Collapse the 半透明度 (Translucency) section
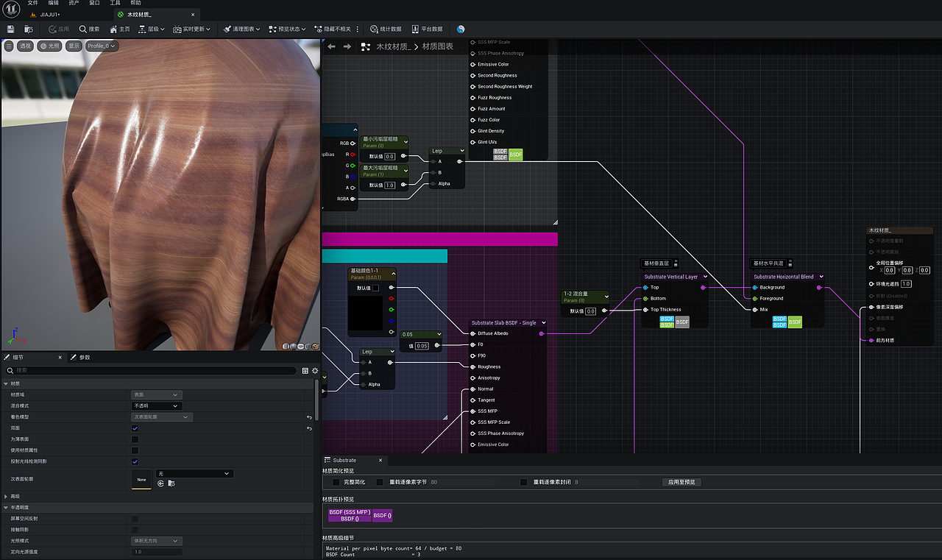 coord(6,507)
